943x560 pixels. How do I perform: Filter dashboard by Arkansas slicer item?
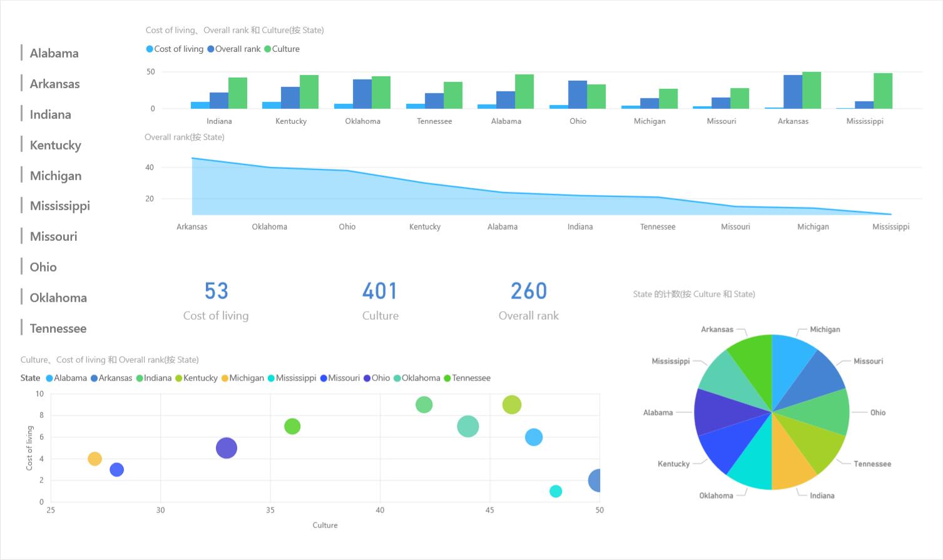click(55, 84)
